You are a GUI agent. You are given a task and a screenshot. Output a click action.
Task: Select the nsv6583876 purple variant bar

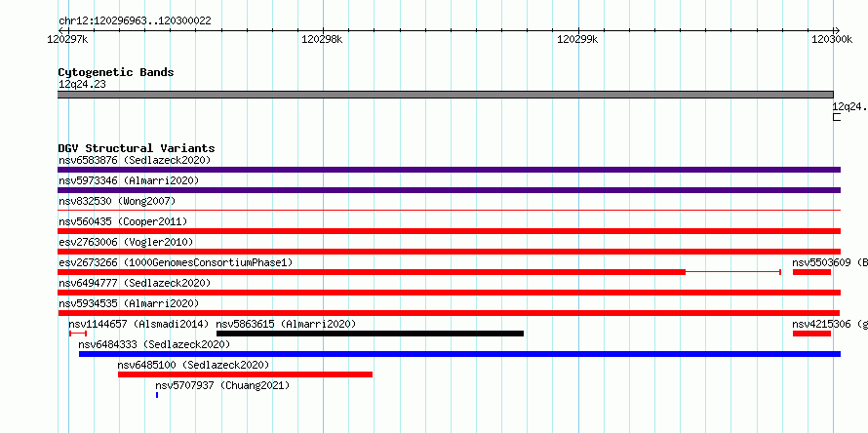[x=449, y=170]
